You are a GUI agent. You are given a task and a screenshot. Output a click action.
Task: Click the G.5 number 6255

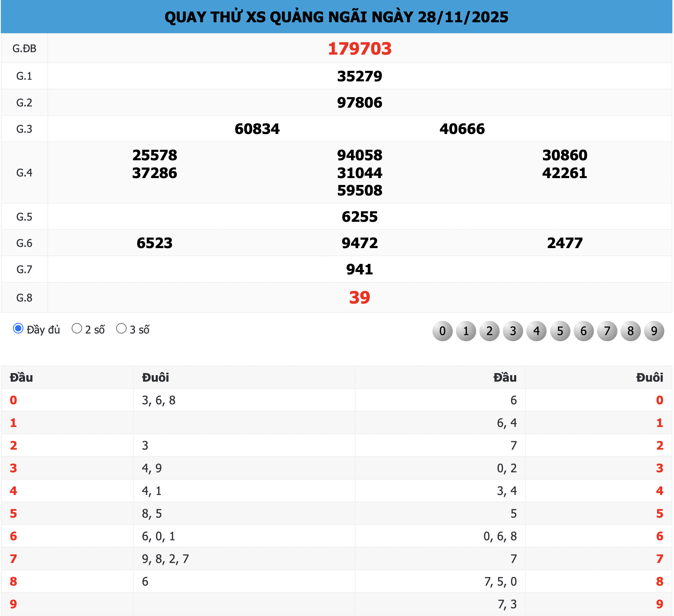pos(360,217)
